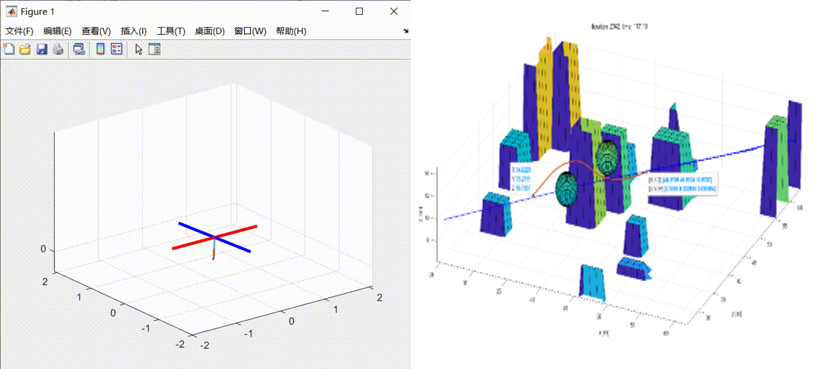Screen dimensions: 822x369
Task: Click the Link Plot toolbar icon
Action: coord(79,49)
